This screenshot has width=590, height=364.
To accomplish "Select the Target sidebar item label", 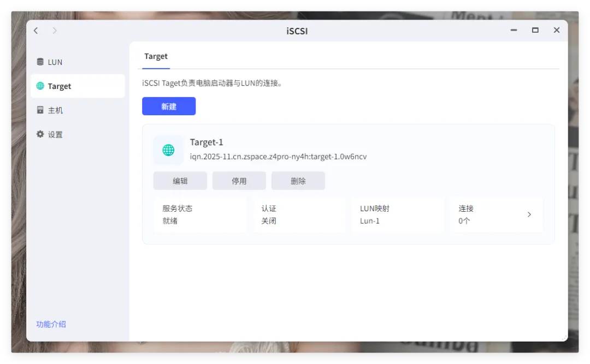I will 60,86.
